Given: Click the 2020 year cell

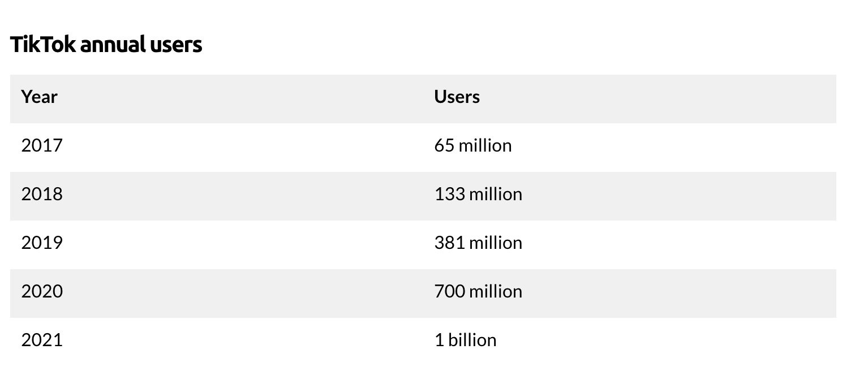Looking at the screenshot, I should click(x=42, y=291).
